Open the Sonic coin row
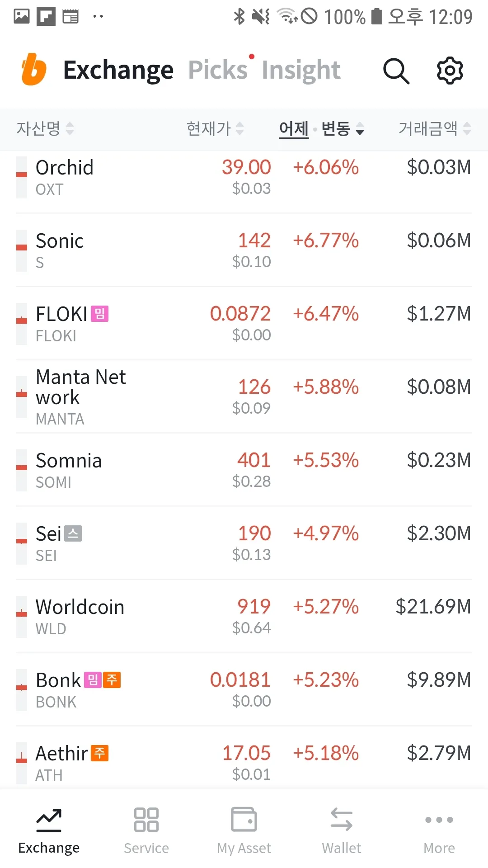488x868 pixels. (244, 250)
